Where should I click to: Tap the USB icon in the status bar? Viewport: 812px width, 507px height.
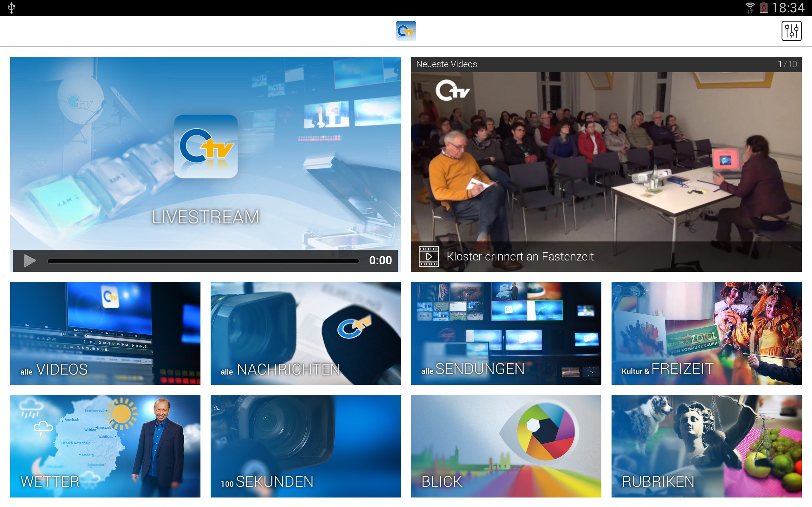pyautogui.click(x=12, y=7)
